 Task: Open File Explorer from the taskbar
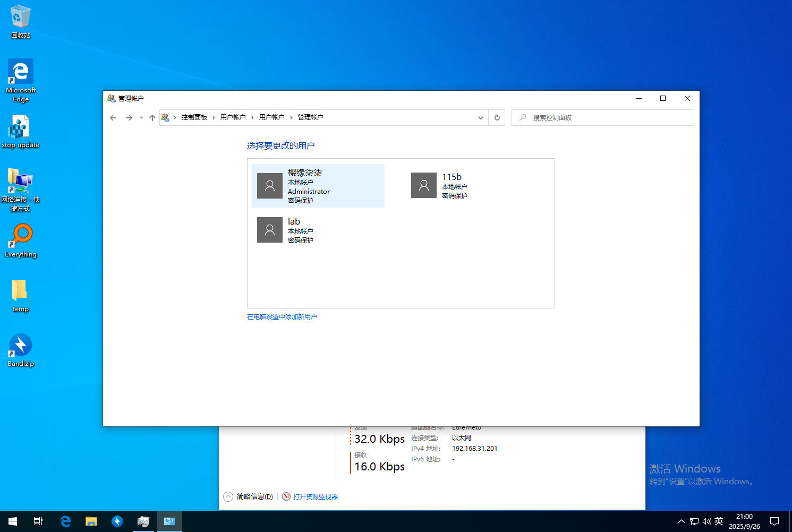91,521
